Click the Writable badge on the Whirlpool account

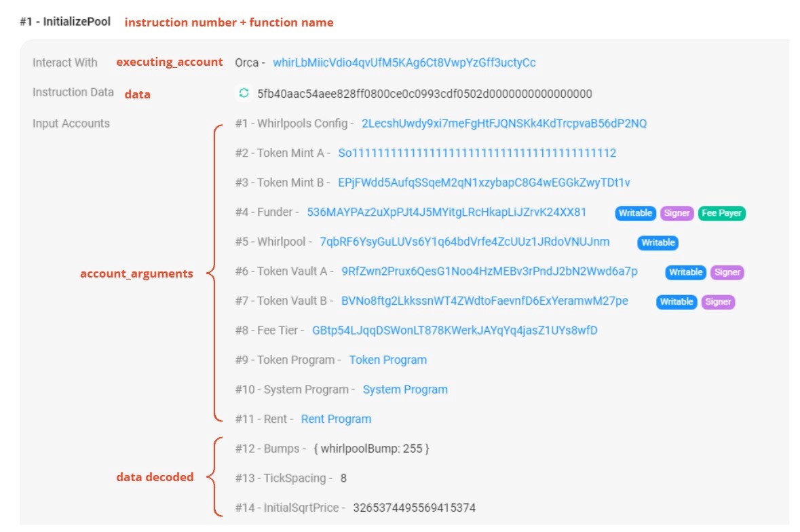point(657,242)
